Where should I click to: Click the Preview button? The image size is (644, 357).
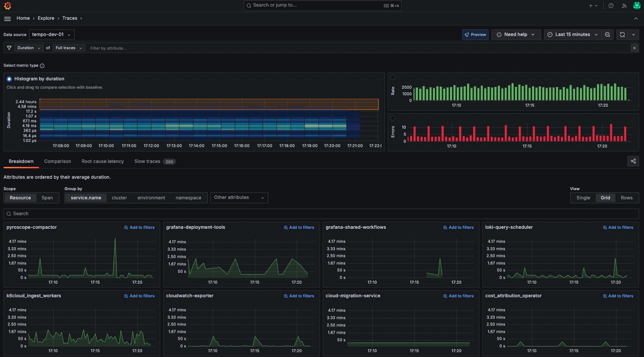475,35
